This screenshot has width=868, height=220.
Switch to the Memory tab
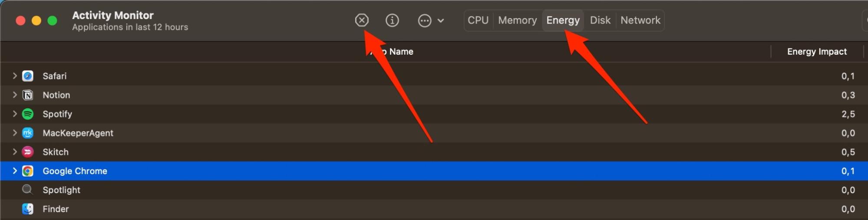[x=517, y=20]
